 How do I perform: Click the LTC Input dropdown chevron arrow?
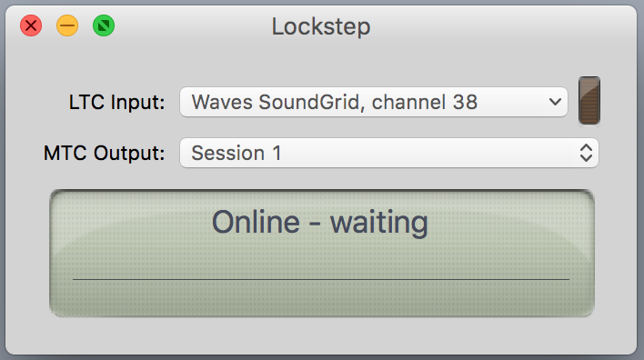click(555, 102)
